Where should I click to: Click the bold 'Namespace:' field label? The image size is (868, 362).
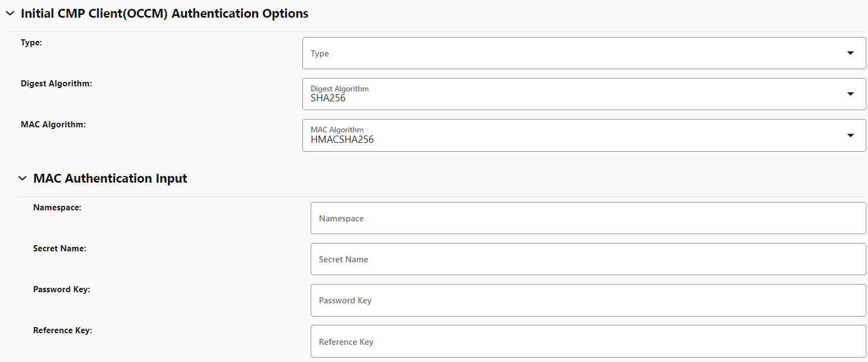[x=57, y=208]
